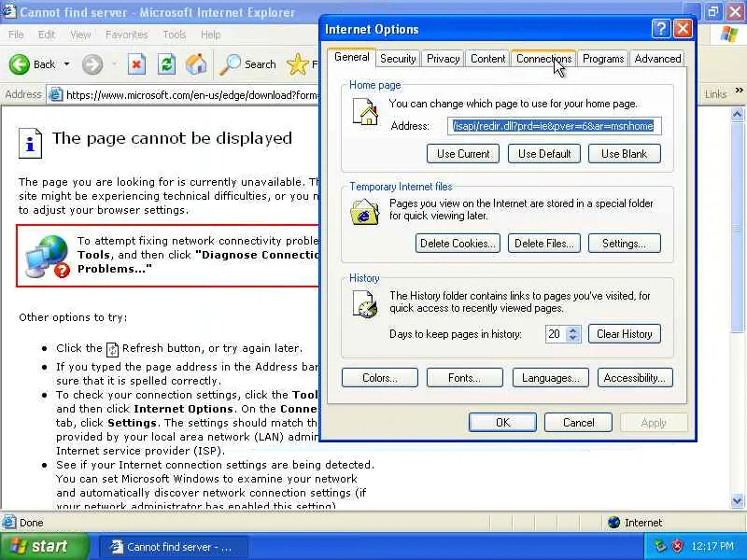Click the Delete Files button
The height and width of the screenshot is (560, 747).
coord(544,244)
